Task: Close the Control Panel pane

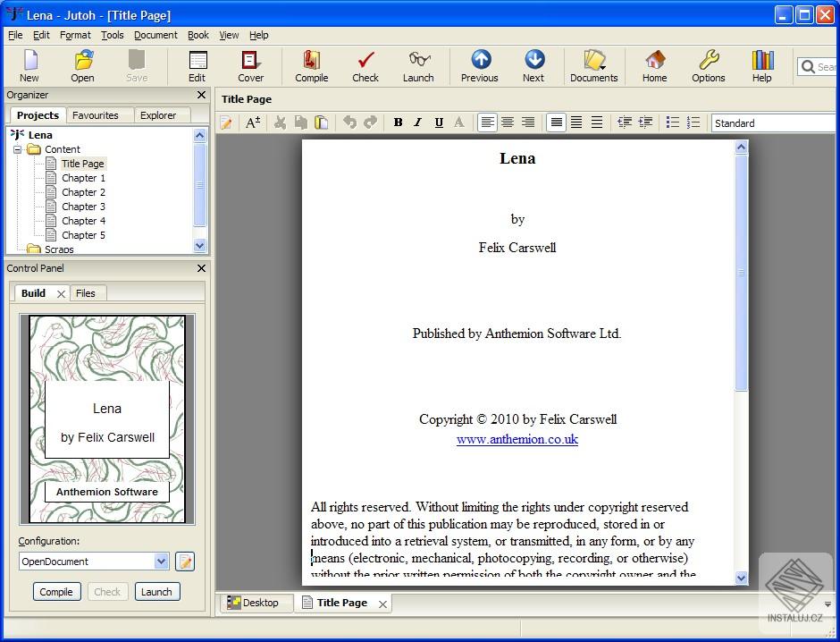Action: 201,268
